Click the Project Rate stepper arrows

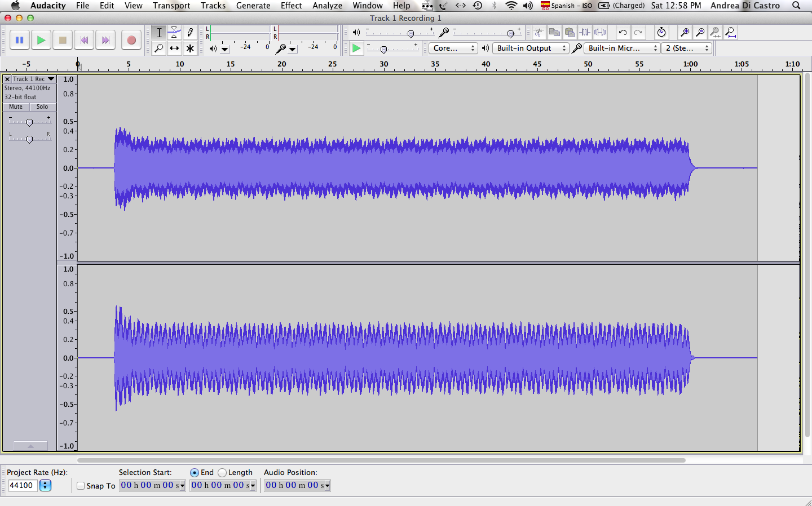[45, 486]
